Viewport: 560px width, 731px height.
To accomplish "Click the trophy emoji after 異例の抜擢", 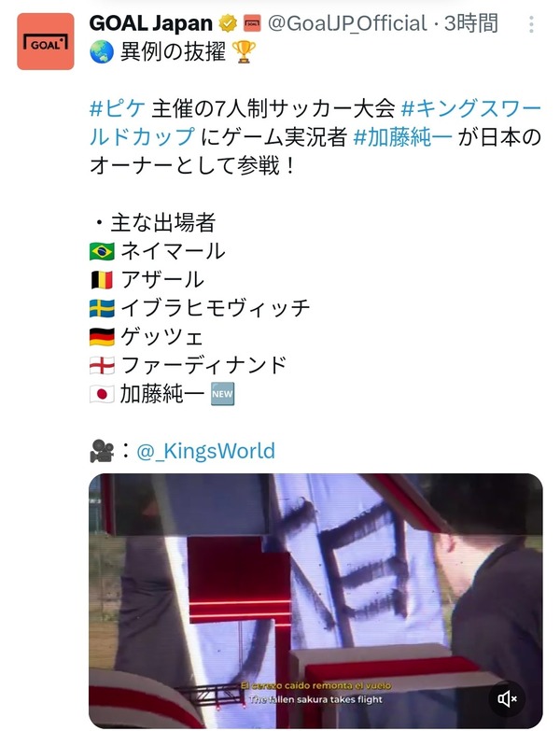I will (244, 51).
